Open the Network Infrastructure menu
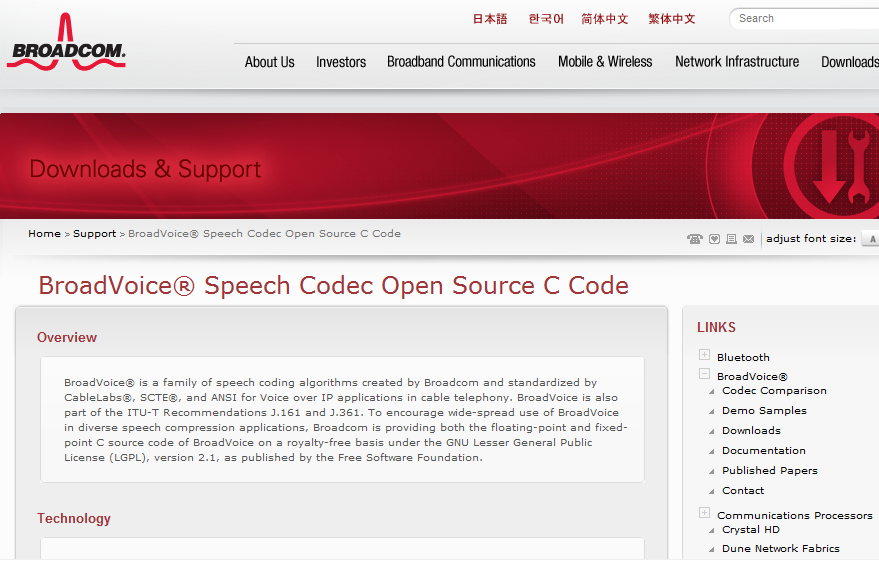 (737, 62)
